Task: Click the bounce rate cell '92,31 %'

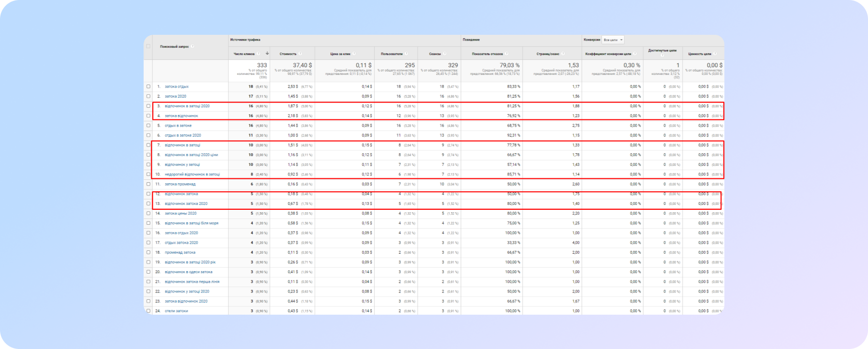Action: 514,135
